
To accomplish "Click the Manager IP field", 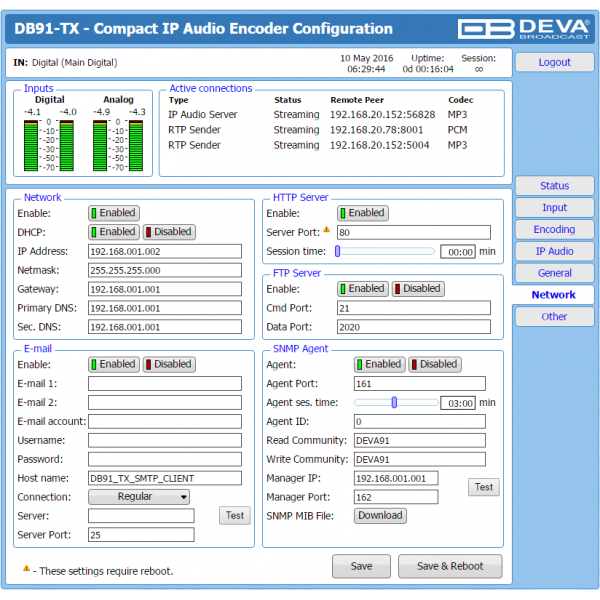I will [396, 478].
